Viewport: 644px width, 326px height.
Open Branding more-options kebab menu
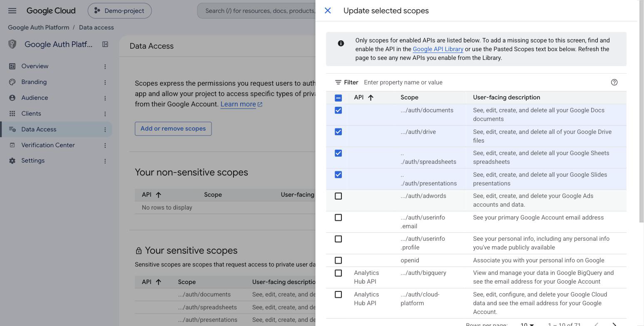[105, 82]
